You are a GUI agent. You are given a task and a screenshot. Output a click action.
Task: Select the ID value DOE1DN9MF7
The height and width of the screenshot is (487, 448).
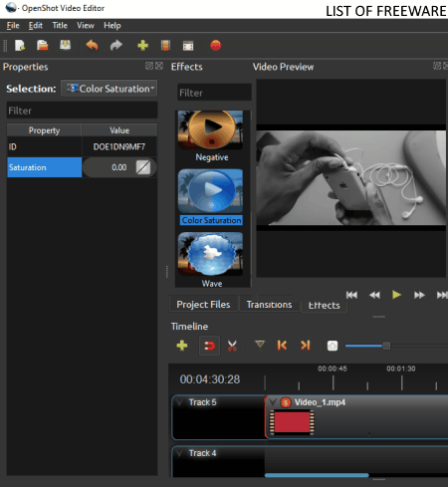(119, 147)
